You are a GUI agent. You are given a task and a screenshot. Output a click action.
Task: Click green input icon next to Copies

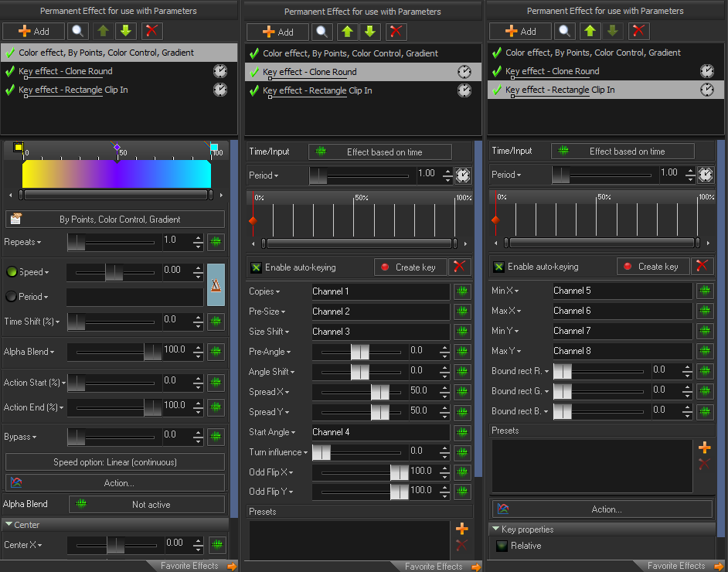pyautogui.click(x=462, y=291)
